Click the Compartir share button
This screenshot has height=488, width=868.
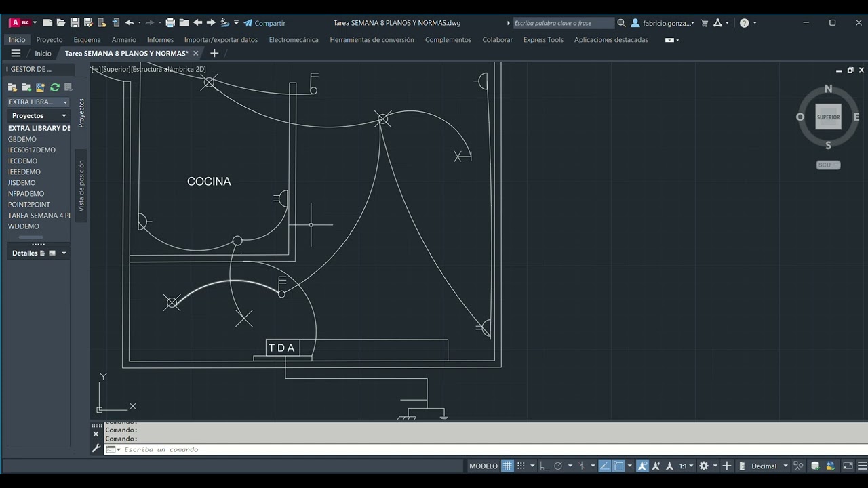(x=264, y=23)
